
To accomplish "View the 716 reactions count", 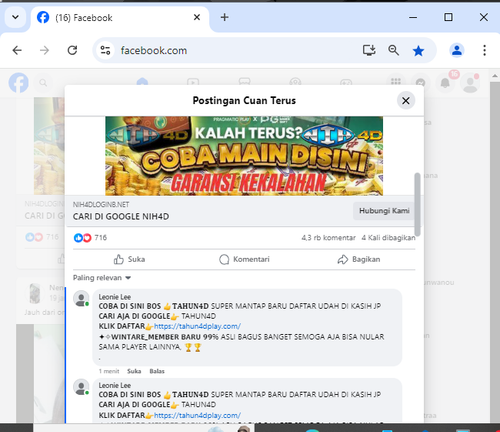I will click(x=100, y=238).
